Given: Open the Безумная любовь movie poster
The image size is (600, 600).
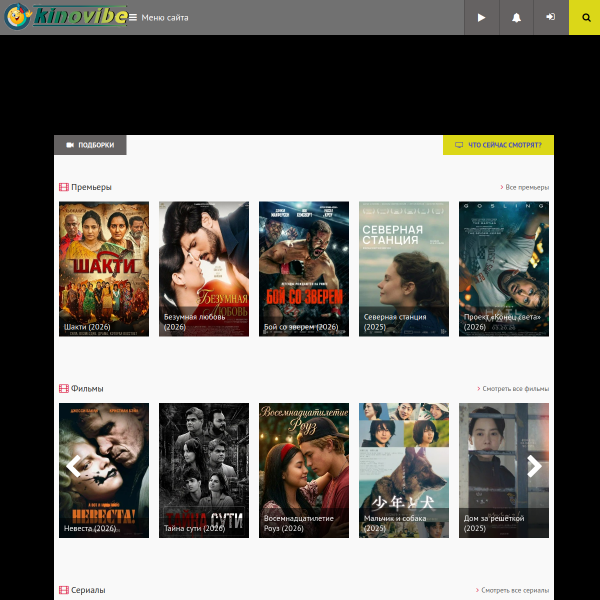Looking at the screenshot, I should pos(204,268).
